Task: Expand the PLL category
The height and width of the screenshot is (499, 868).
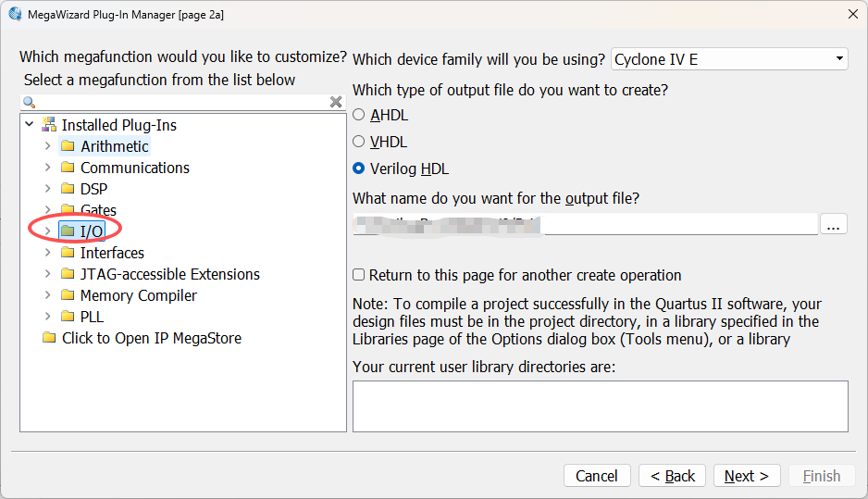Action: click(x=47, y=317)
